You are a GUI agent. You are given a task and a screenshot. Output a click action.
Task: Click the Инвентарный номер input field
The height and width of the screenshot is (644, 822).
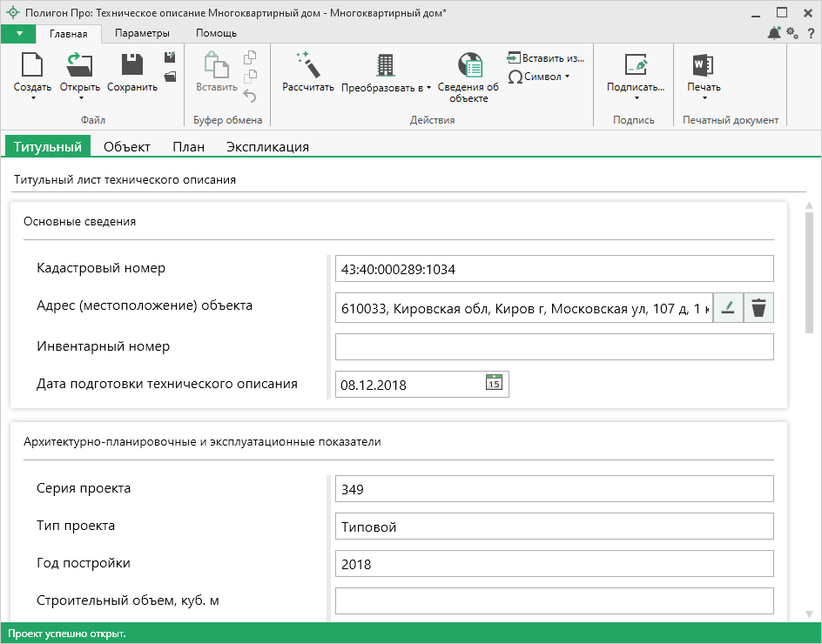(554, 347)
